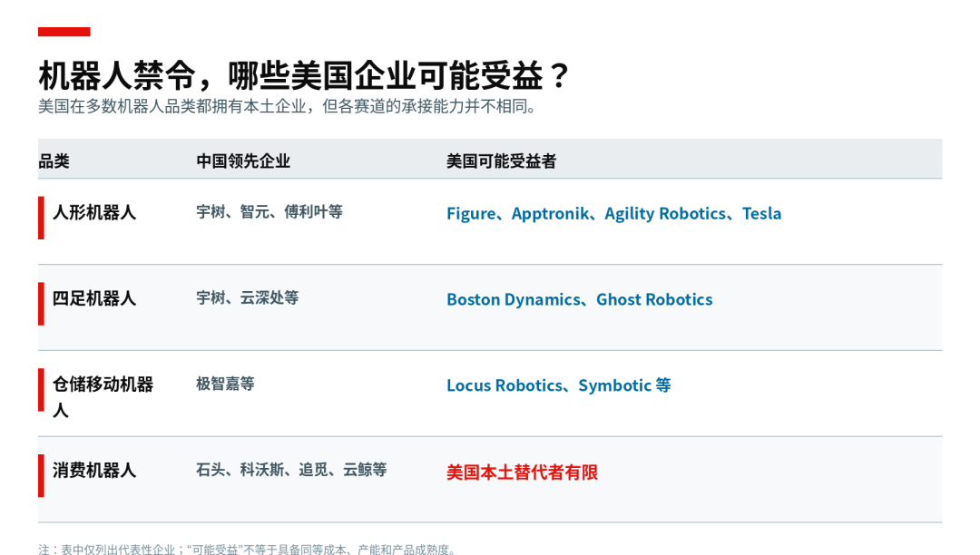Click the 美国可能受益者 column header
Viewport: 980px width, 555px height.
[501, 161]
